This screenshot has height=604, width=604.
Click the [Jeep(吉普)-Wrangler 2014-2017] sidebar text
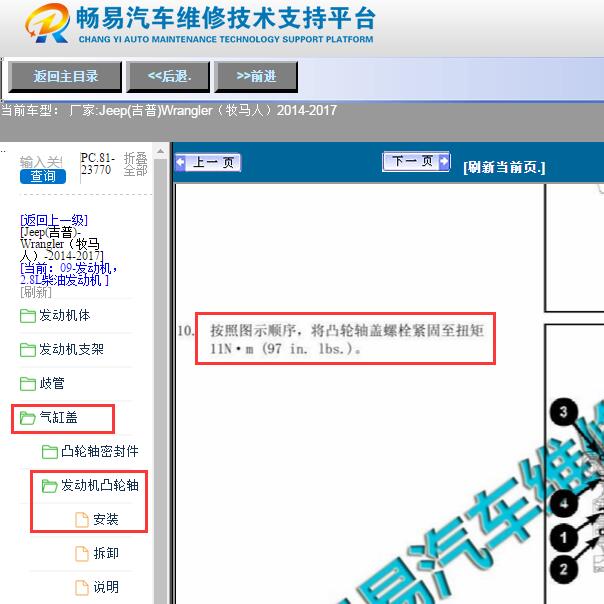click(62, 244)
